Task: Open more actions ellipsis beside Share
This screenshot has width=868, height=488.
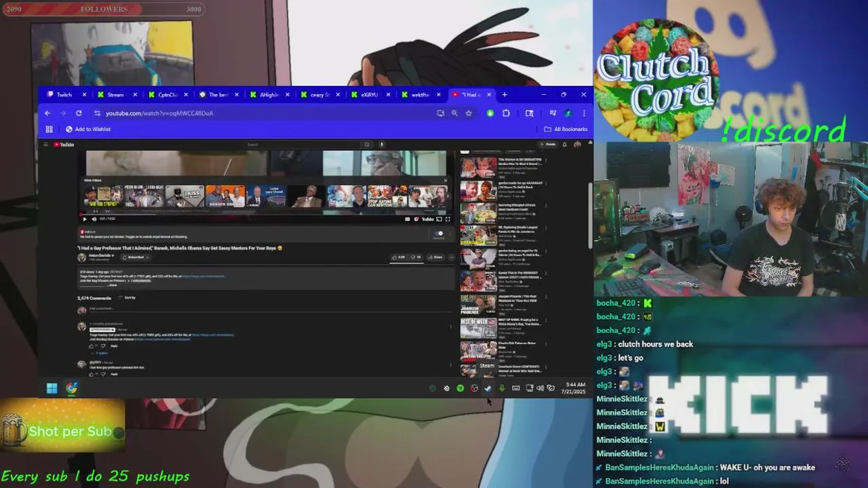Action: coord(451,257)
